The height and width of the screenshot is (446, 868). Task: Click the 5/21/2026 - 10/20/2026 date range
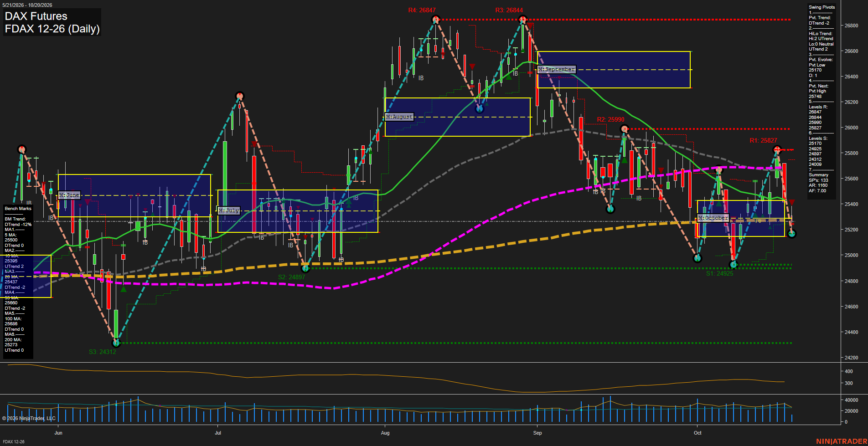coord(27,5)
